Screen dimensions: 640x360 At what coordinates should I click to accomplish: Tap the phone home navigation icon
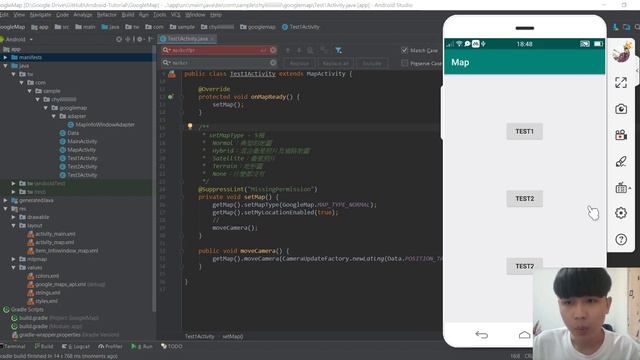point(524,335)
